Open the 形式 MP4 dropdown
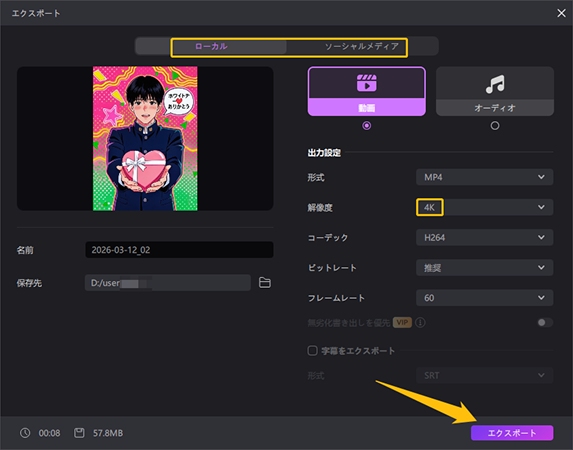573x450 pixels. pyautogui.click(x=485, y=177)
